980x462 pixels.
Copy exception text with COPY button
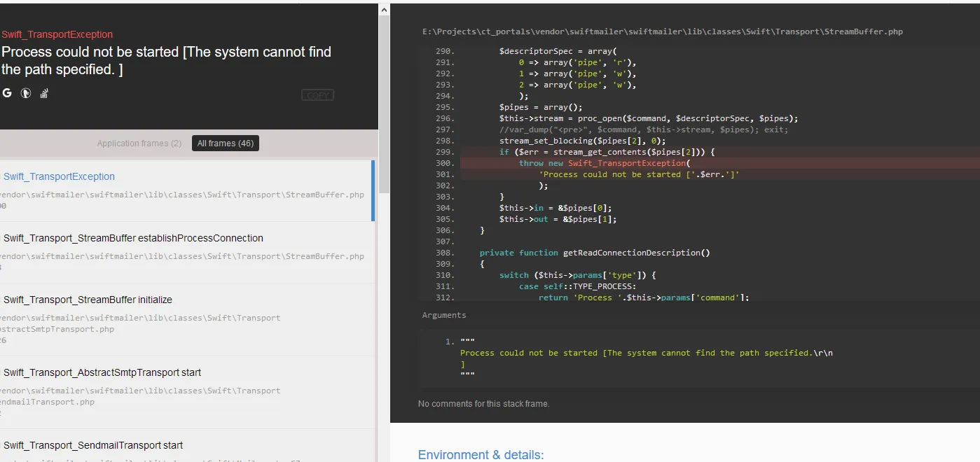click(x=317, y=95)
